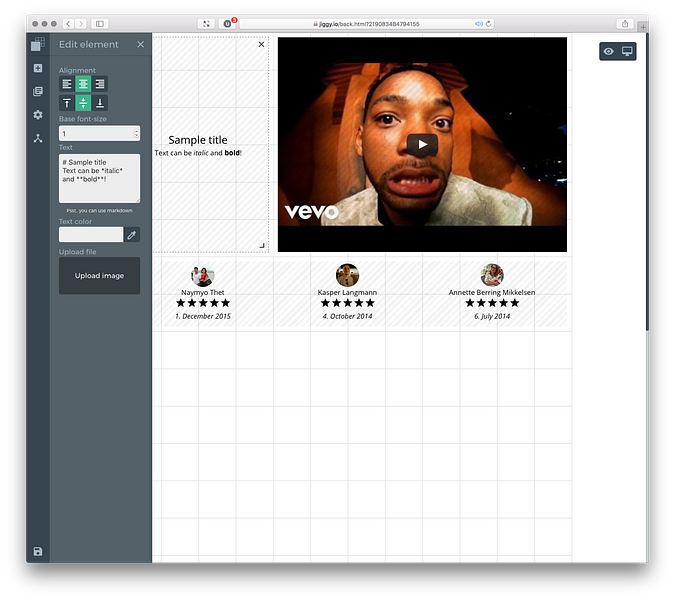Set vertical alignment to bottom
Image resolution: width=675 pixels, height=600 pixels.
[x=99, y=103]
